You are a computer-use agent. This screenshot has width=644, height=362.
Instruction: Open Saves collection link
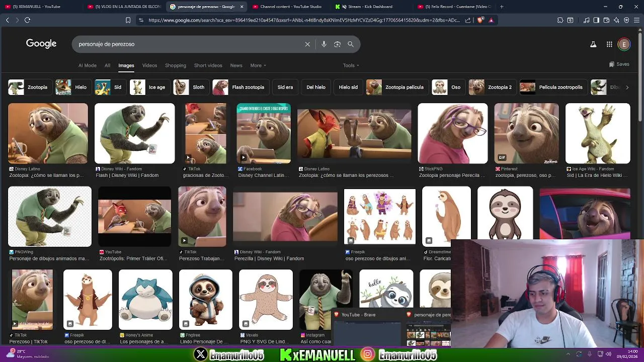(x=619, y=64)
